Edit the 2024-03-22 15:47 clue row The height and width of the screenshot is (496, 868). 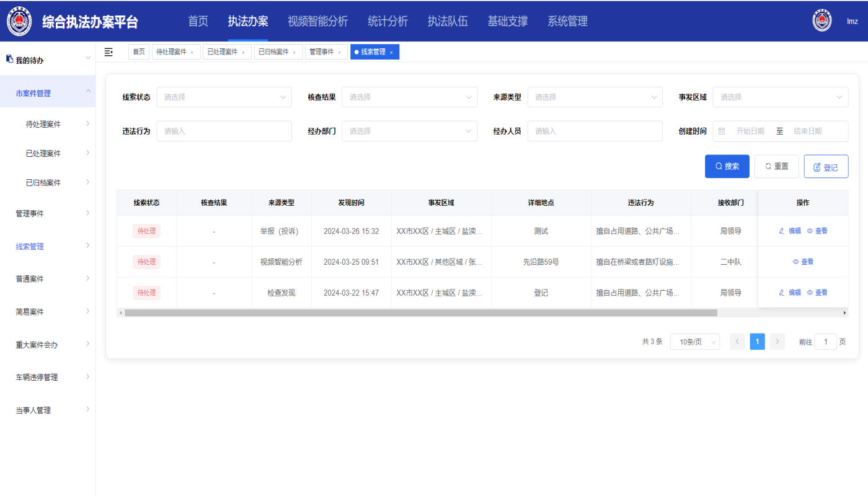[790, 293]
